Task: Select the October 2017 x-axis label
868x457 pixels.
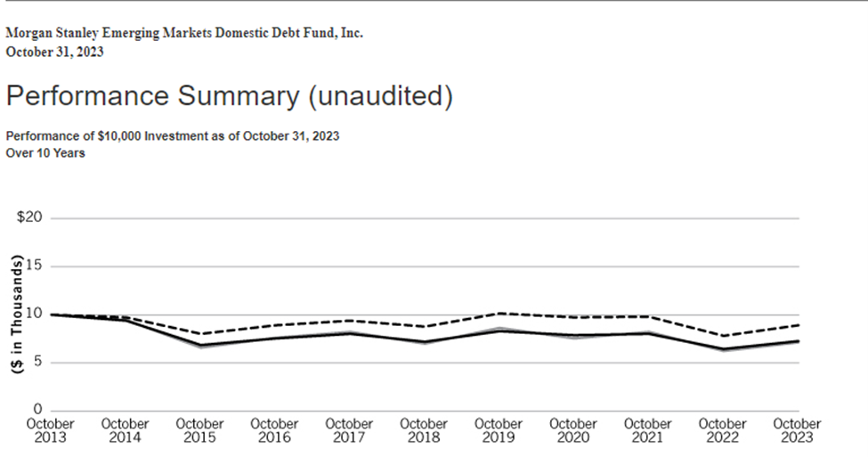Action: 349,430
